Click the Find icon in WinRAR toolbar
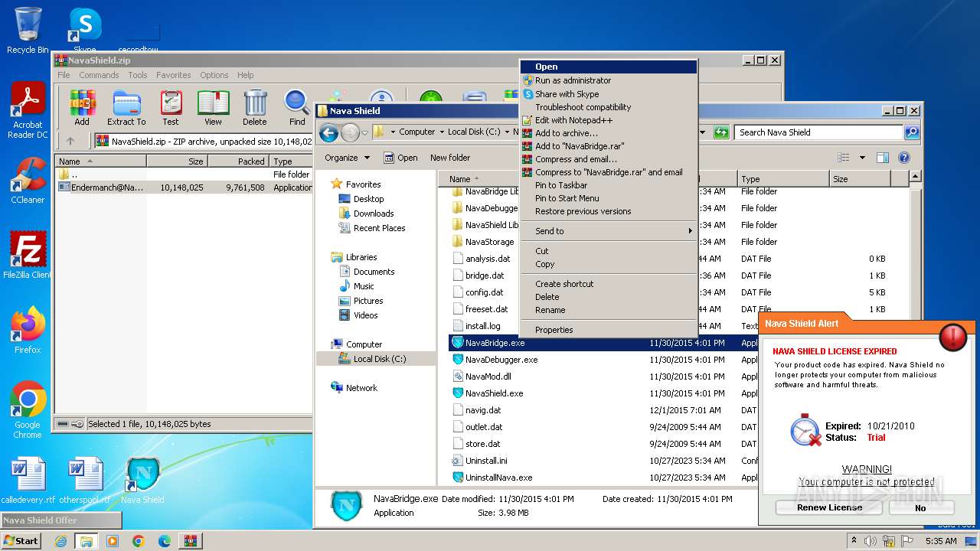 click(x=297, y=108)
